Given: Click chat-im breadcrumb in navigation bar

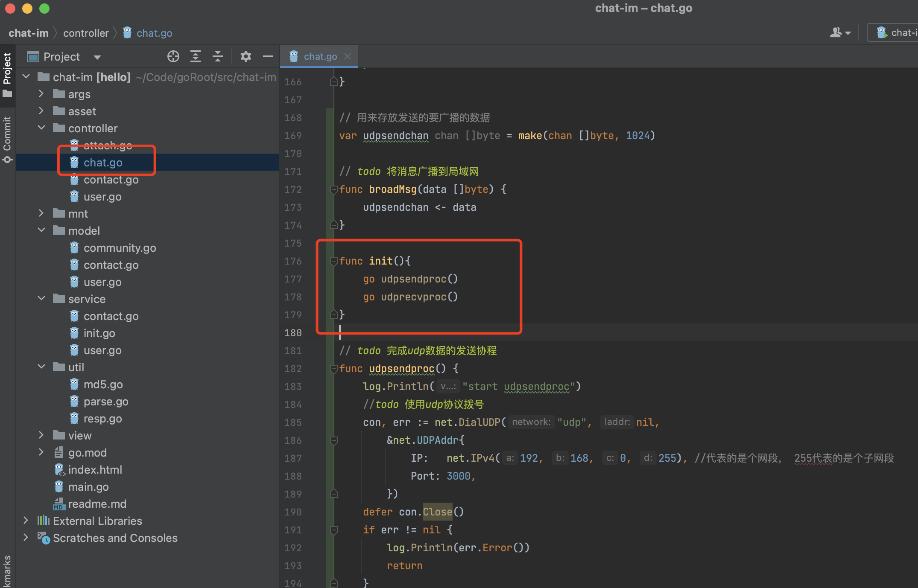Looking at the screenshot, I should [29, 33].
